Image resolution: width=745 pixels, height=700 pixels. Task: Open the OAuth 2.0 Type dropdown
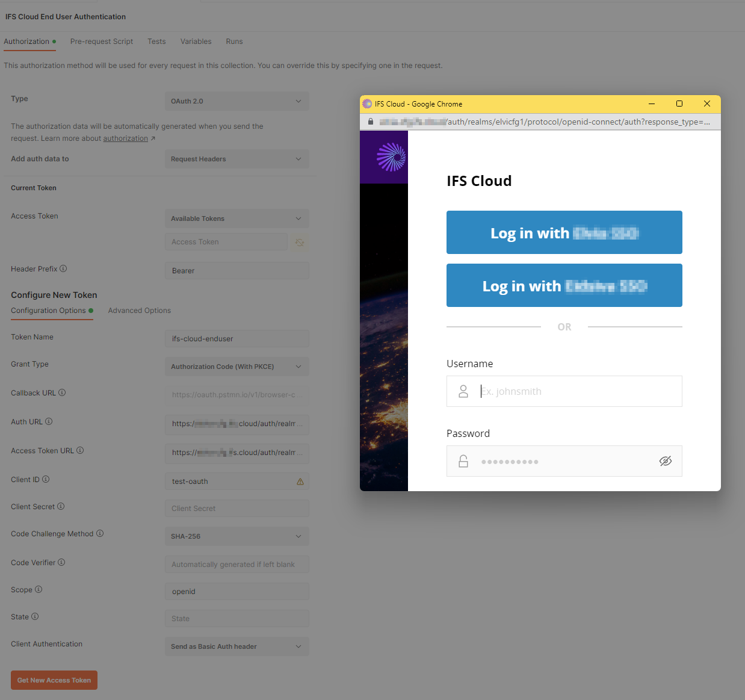click(236, 101)
